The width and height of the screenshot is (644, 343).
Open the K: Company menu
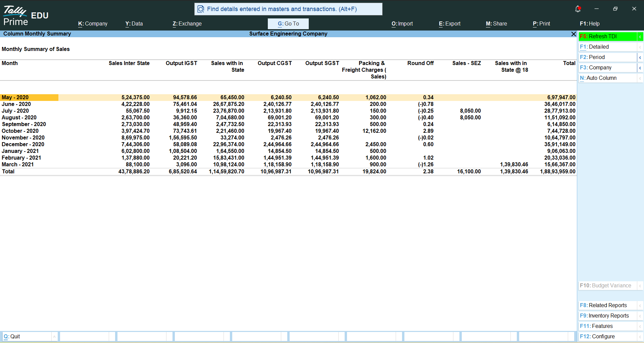click(x=93, y=24)
